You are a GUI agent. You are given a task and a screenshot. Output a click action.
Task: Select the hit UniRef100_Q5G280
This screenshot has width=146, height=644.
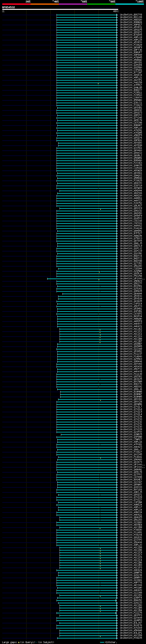[131, 266]
